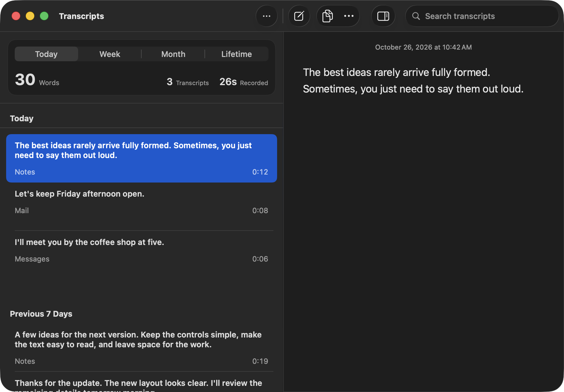Close the Transcripts window
The image size is (564, 392).
coord(16,16)
